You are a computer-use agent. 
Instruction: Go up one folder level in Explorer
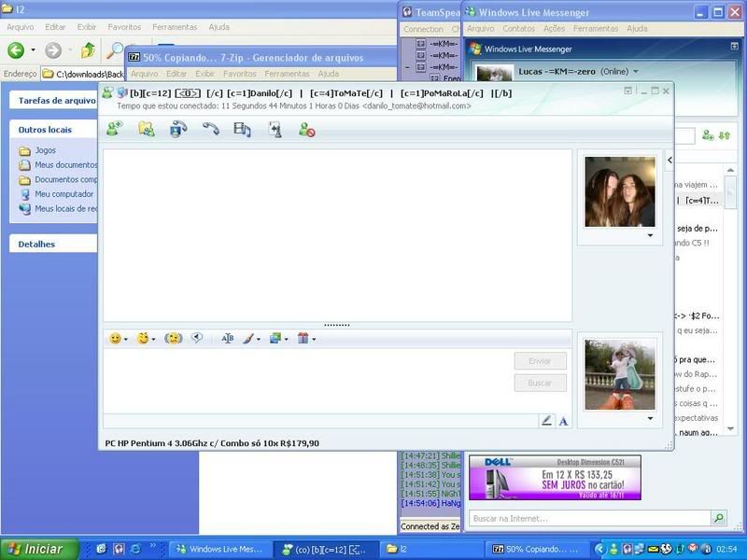pos(88,50)
